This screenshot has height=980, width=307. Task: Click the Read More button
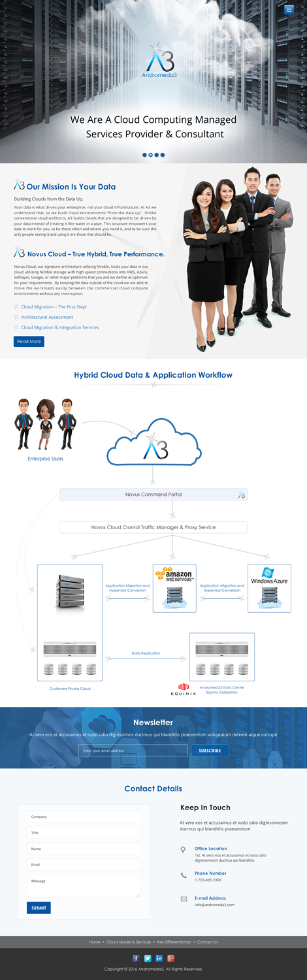(x=29, y=341)
